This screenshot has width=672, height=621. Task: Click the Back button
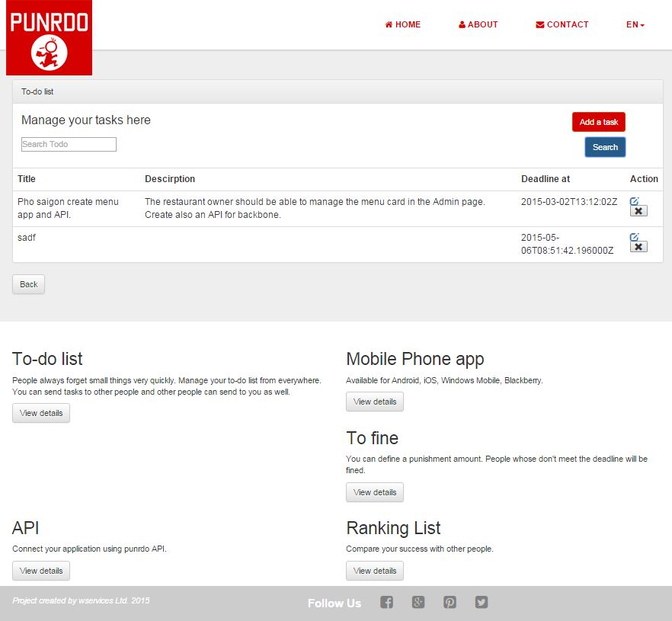(29, 284)
